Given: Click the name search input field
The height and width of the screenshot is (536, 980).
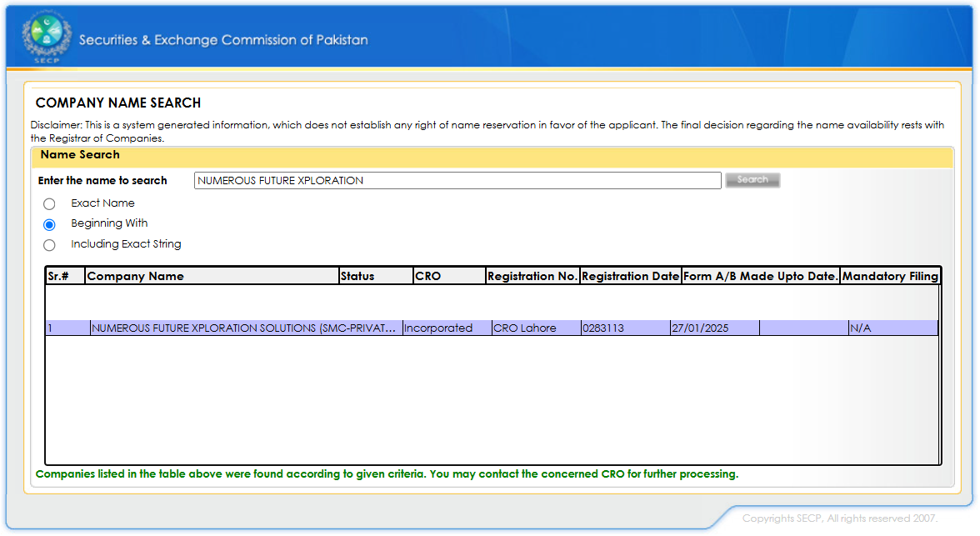Looking at the screenshot, I should tap(457, 181).
